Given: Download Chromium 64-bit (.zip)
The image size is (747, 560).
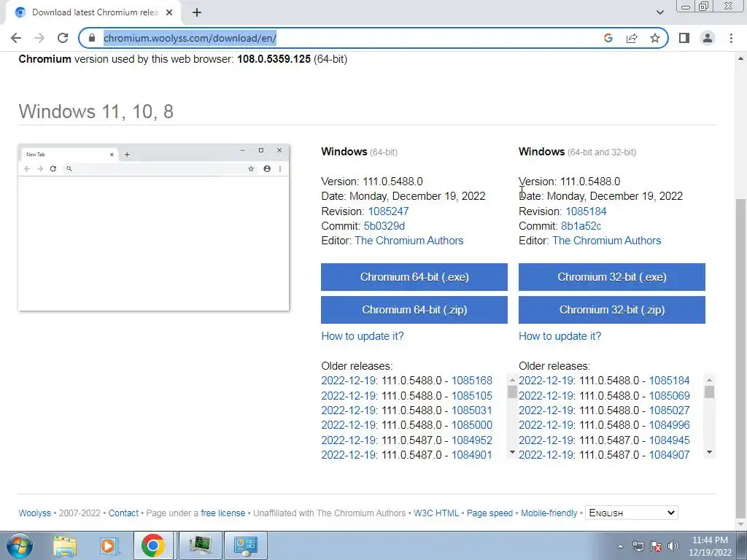Looking at the screenshot, I should [x=414, y=310].
